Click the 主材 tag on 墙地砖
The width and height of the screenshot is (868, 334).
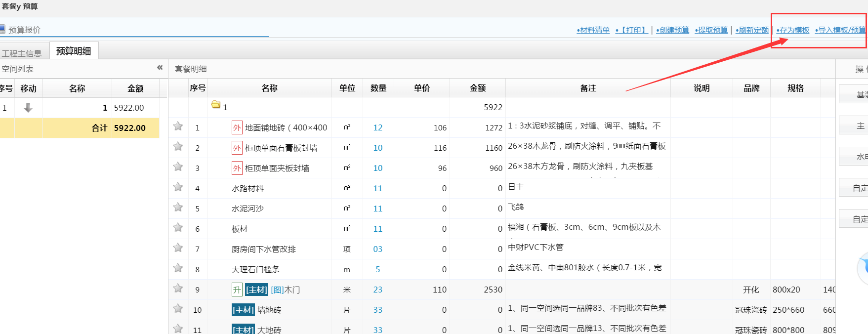[x=243, y=310]
